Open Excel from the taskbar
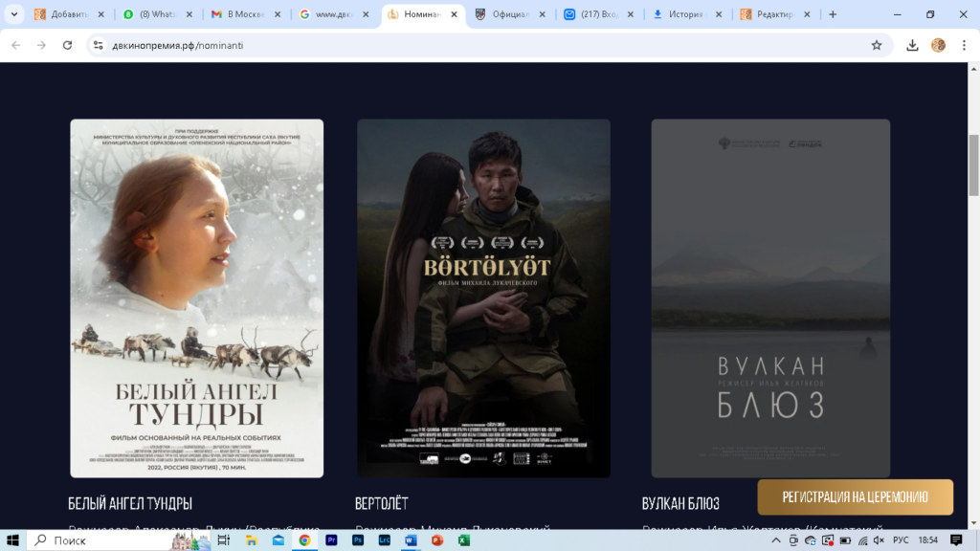The image size is (980, 551). [463, 540]
